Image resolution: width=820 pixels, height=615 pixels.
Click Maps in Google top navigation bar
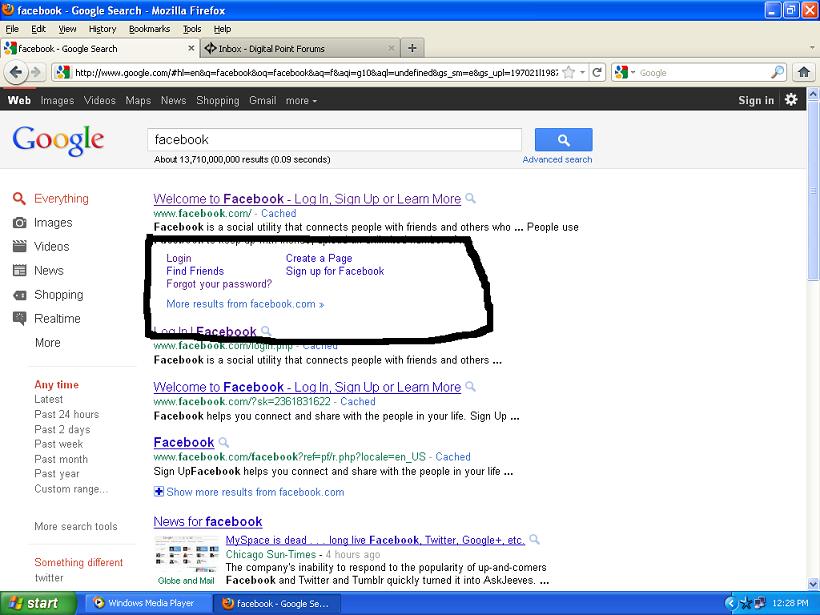pos(138,100)
